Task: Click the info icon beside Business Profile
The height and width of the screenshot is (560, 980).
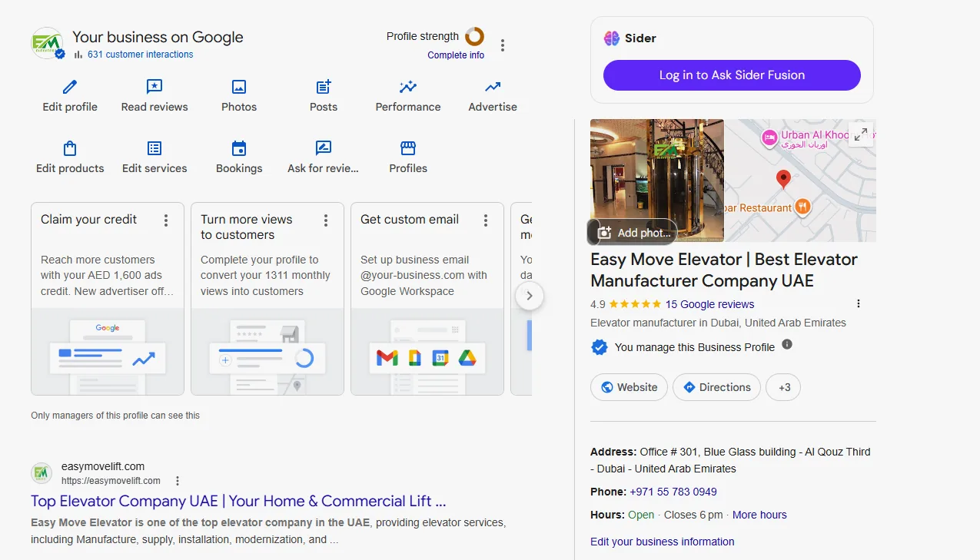Action: pyautogui.click(x=787, y=344)
